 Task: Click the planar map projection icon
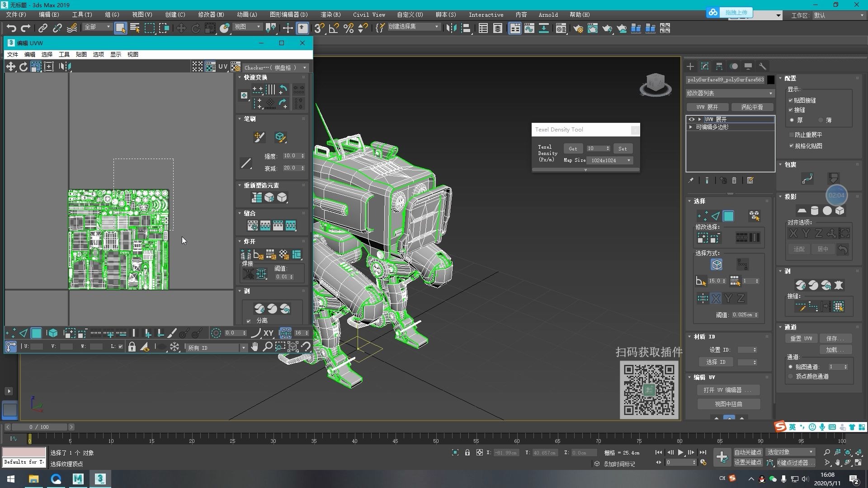coord(802,211)
